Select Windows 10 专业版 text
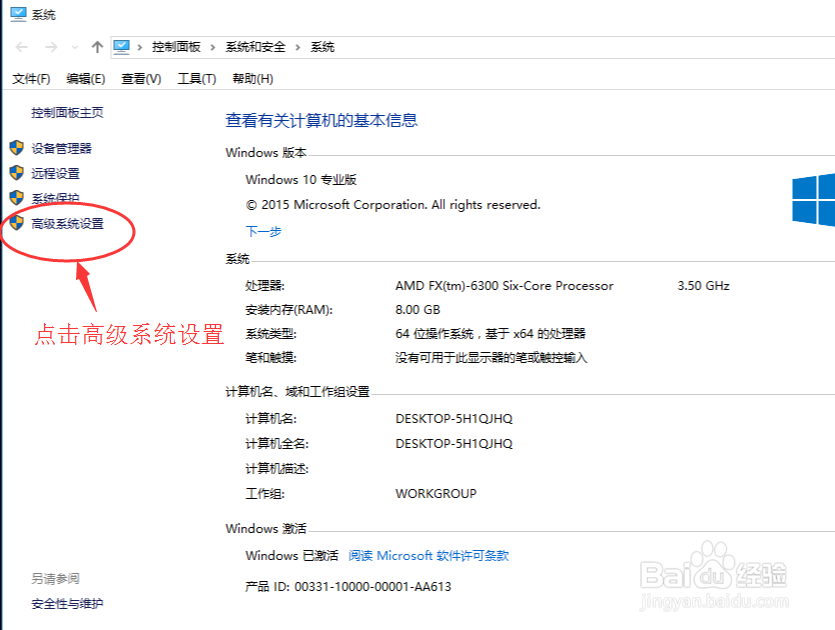 [301, 179]
